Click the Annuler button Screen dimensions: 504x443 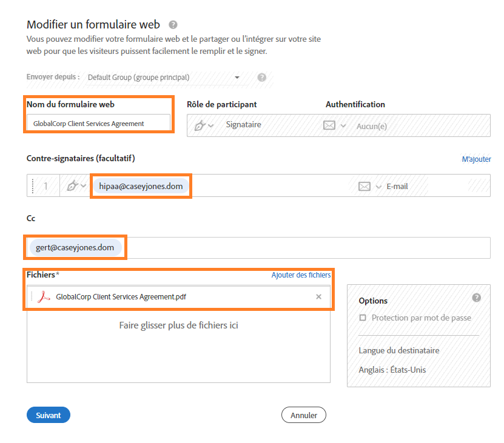pyautogui.click(x=303, y=415)
